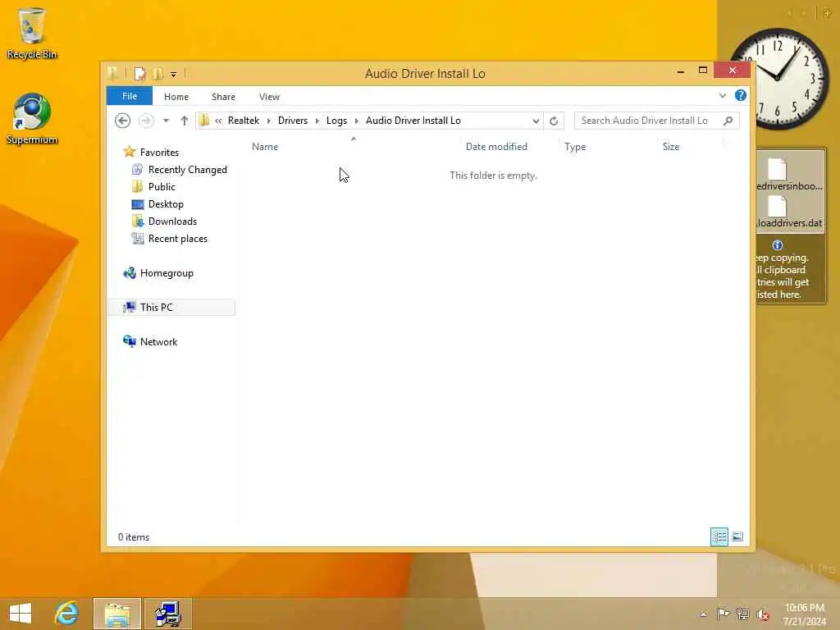Open Downloads in the navigation pane

click(x=172, y=221)
